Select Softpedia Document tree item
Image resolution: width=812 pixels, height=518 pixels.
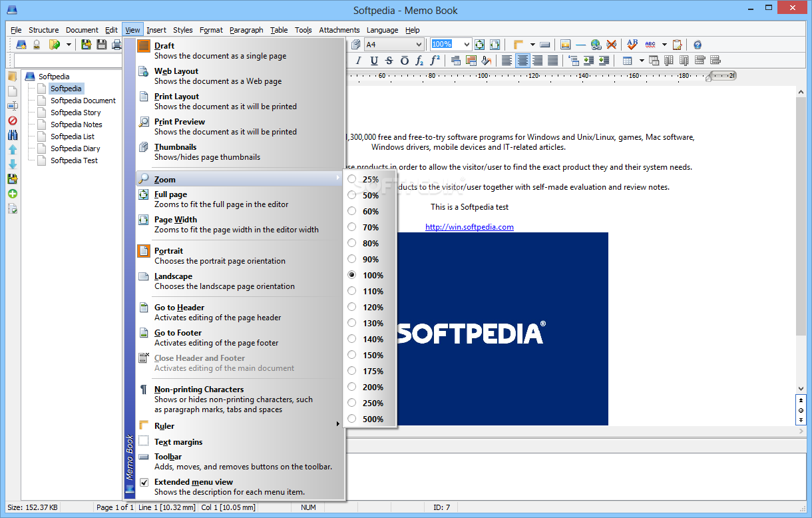click(83, 101)
